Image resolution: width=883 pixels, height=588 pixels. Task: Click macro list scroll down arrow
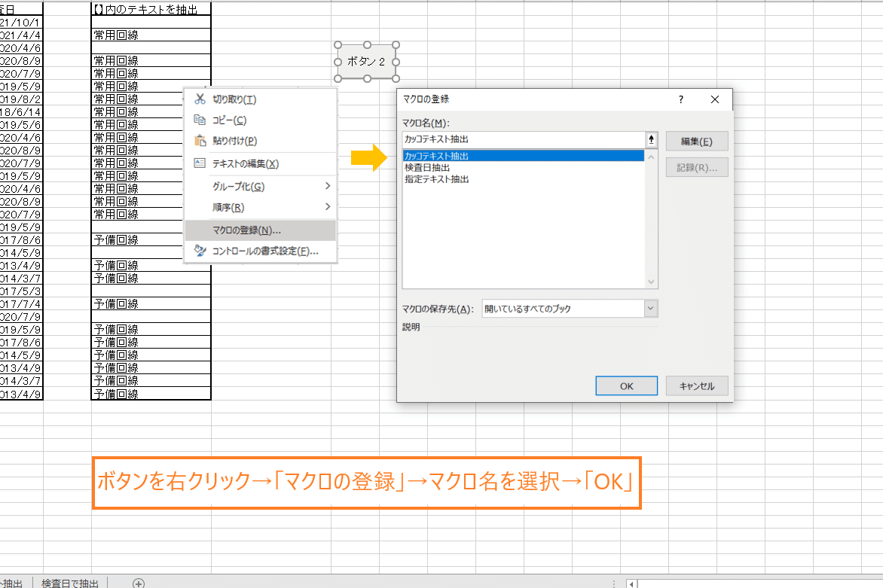(x=651, y=282)
